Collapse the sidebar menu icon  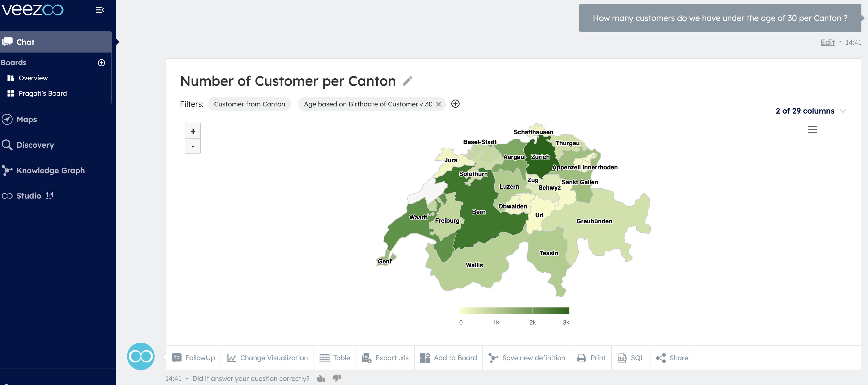pyautogui.click(x=100, y=10)
